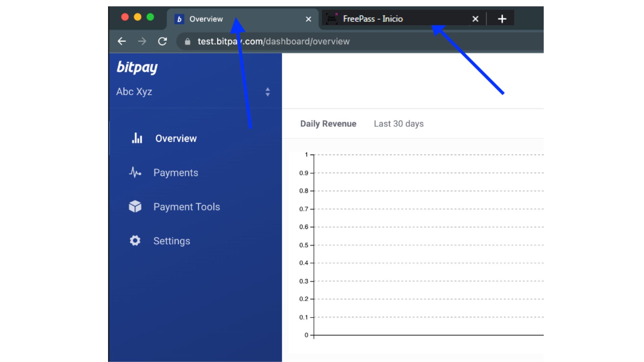Click the forward navigation arrow
644x362 pixels.
(142, 41)
